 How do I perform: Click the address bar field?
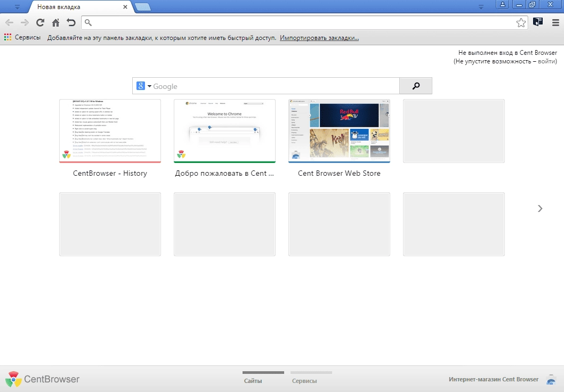tap(304, 23)
